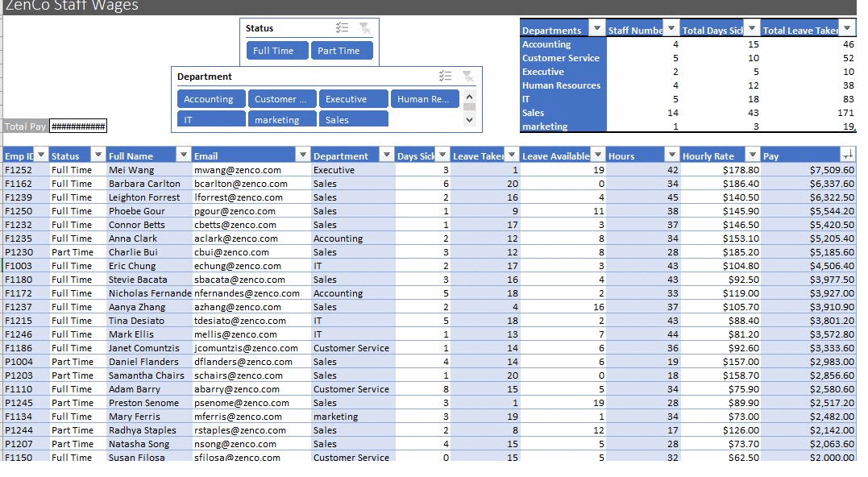Select Charlie Bui name cell

(x=148, y=252)
